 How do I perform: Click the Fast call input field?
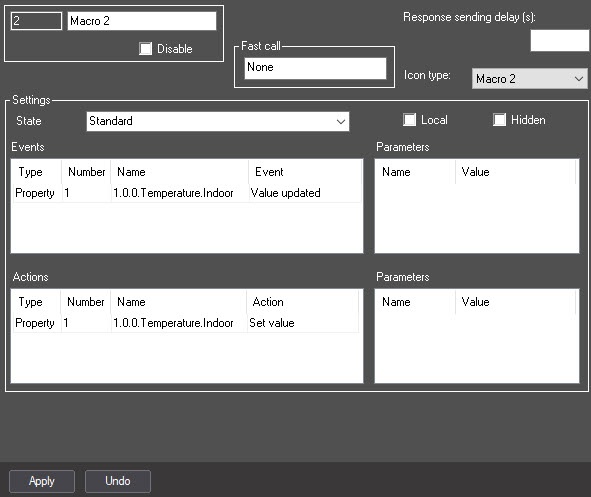tap(315, 68)
